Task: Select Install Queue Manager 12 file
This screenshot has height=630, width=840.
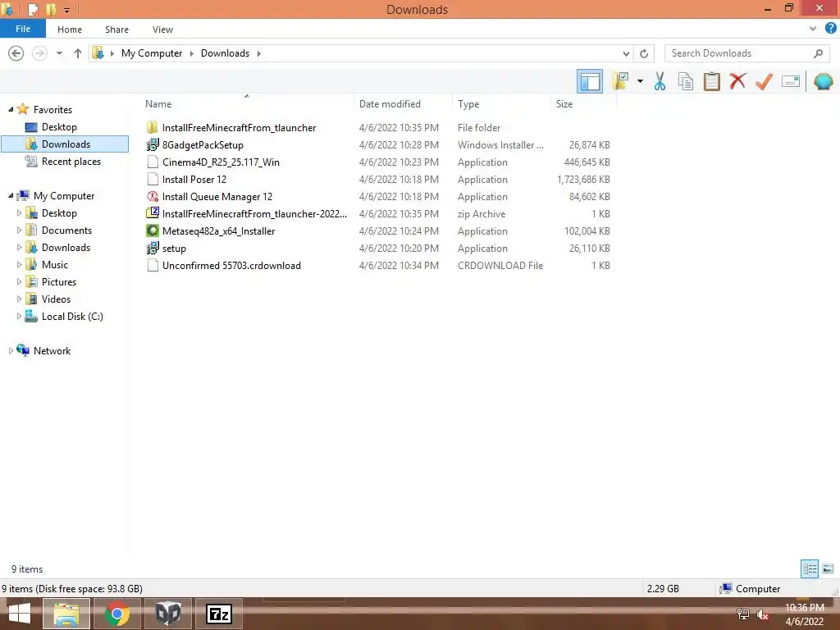Action: pos(217,197)
